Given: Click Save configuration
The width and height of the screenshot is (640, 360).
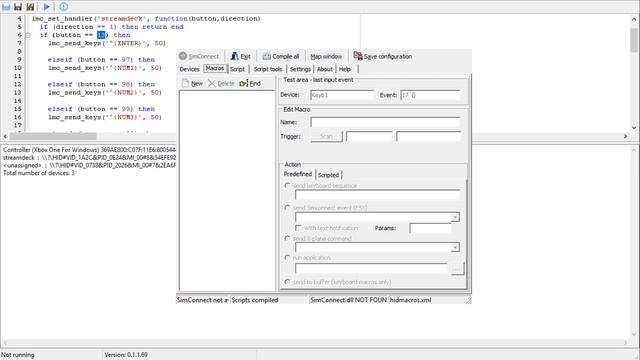Looking at the screenshot, I should [383, 56].
